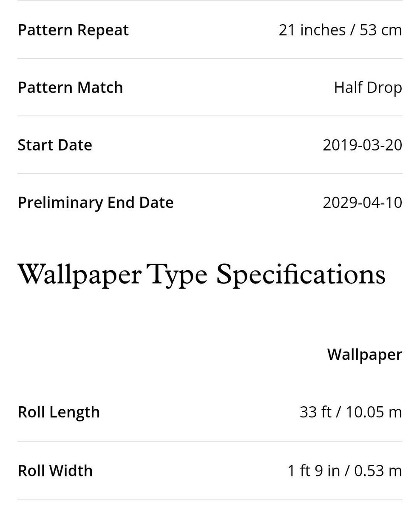Viewport: 420px width, 510px height.
Task: Click the word 'Type' in the heading
Action: pyautogui.click(x=177, y=275)
